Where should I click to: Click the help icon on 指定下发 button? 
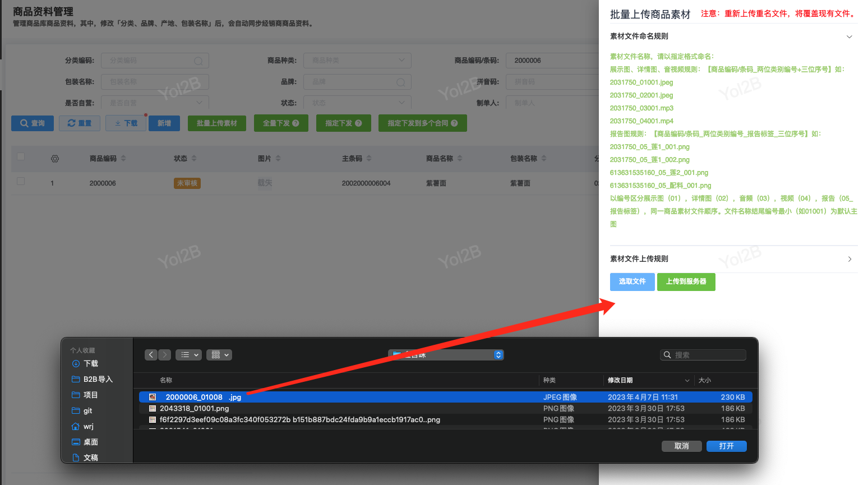tap(358, 123)
